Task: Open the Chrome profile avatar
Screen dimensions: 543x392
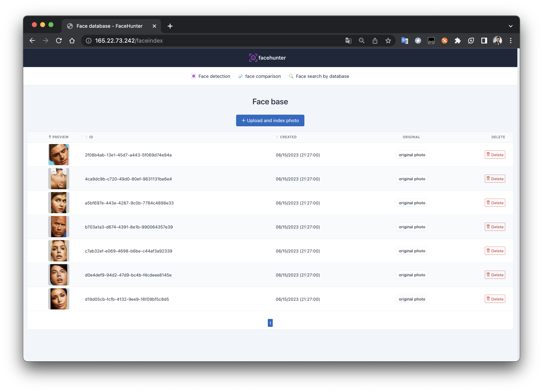Action: pos(497,41)
